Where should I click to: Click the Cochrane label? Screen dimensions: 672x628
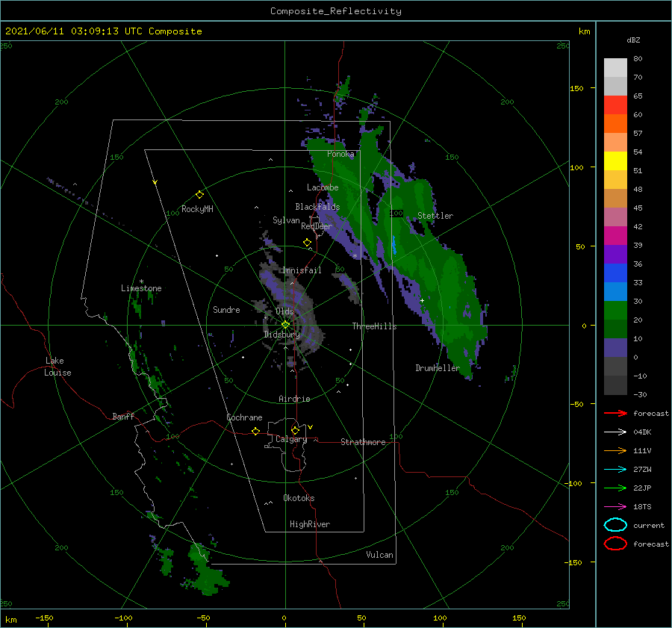244,417
